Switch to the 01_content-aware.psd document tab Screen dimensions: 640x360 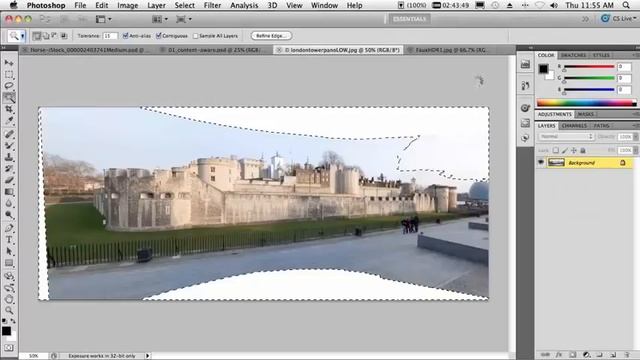click(214, 50)
